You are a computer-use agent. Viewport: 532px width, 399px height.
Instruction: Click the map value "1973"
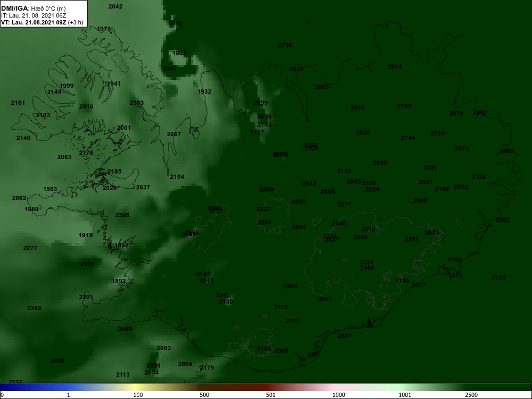104,29
